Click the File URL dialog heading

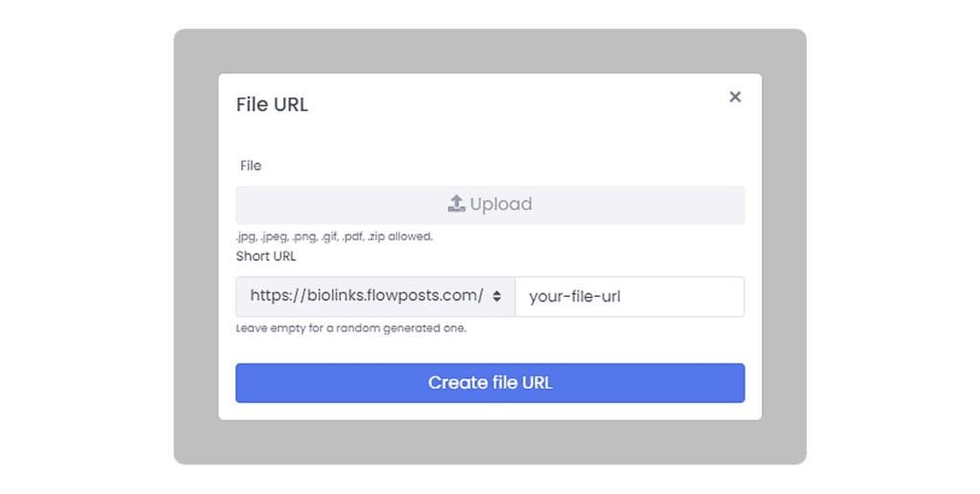tap(272, 104)
